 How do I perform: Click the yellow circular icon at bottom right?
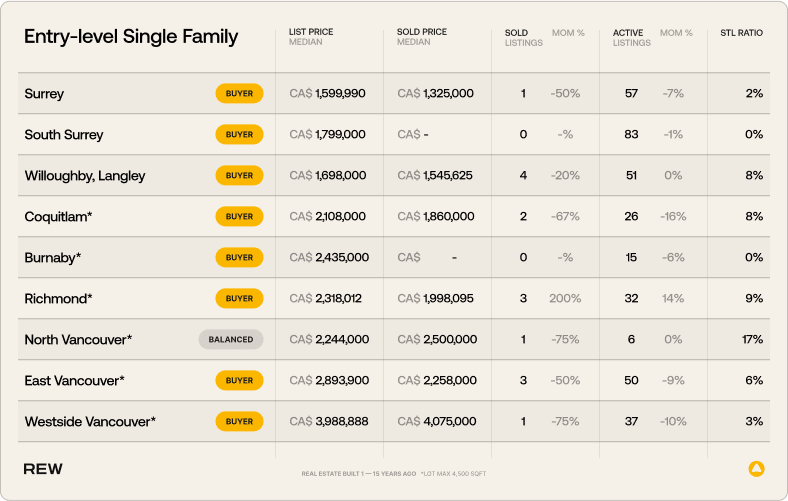[756, 468]
